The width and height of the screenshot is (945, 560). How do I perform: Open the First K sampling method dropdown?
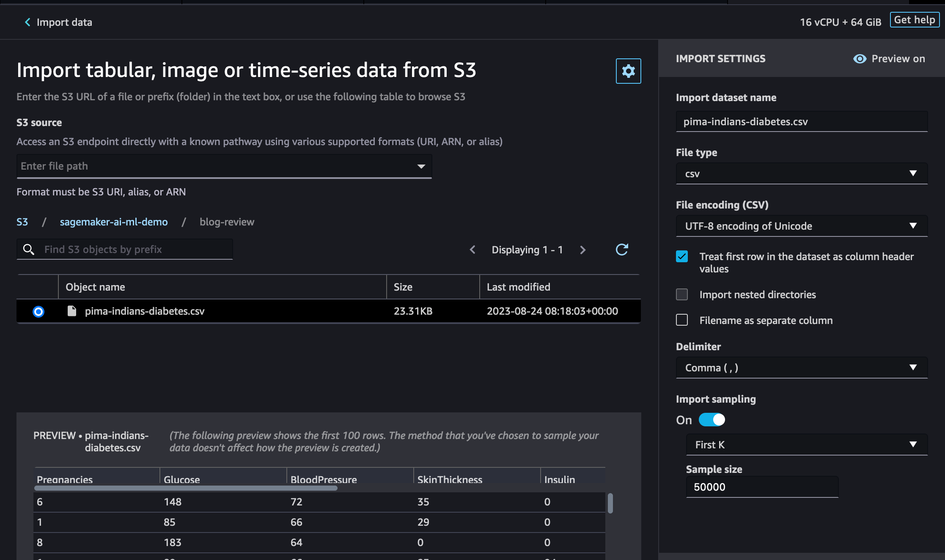point(806,445)
